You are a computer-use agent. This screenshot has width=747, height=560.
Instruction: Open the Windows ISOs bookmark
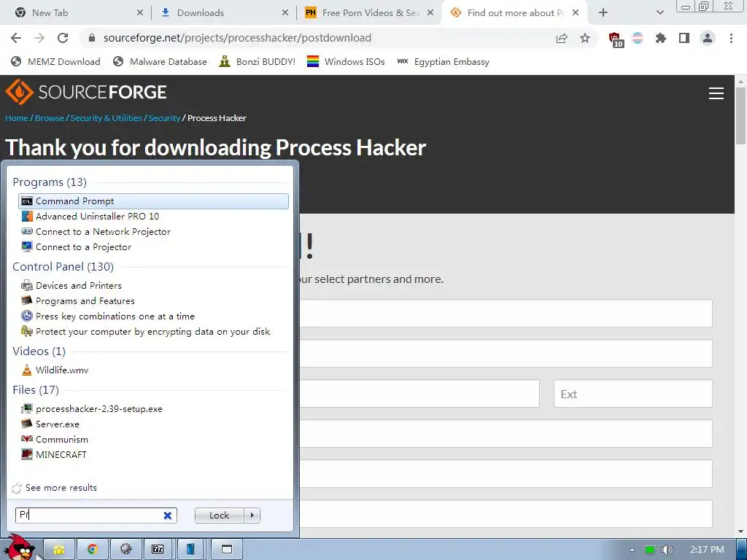[x=346, y=61]
